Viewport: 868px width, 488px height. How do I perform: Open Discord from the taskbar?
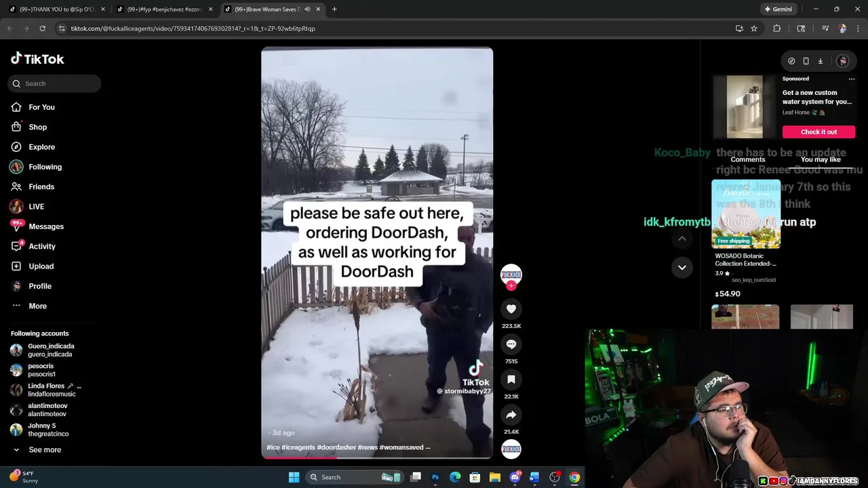coord(515,477)
